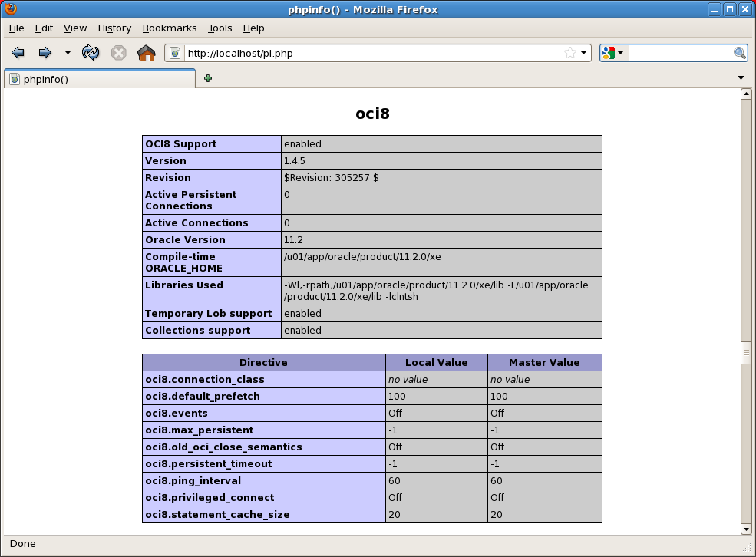
Task: Reload the current page
Action: [x=91, y=53]
